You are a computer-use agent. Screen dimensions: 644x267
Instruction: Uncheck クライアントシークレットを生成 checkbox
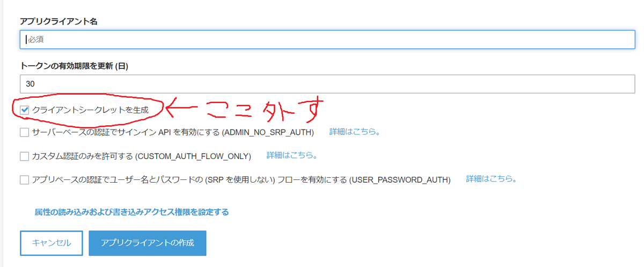click(x=24, y=110)
